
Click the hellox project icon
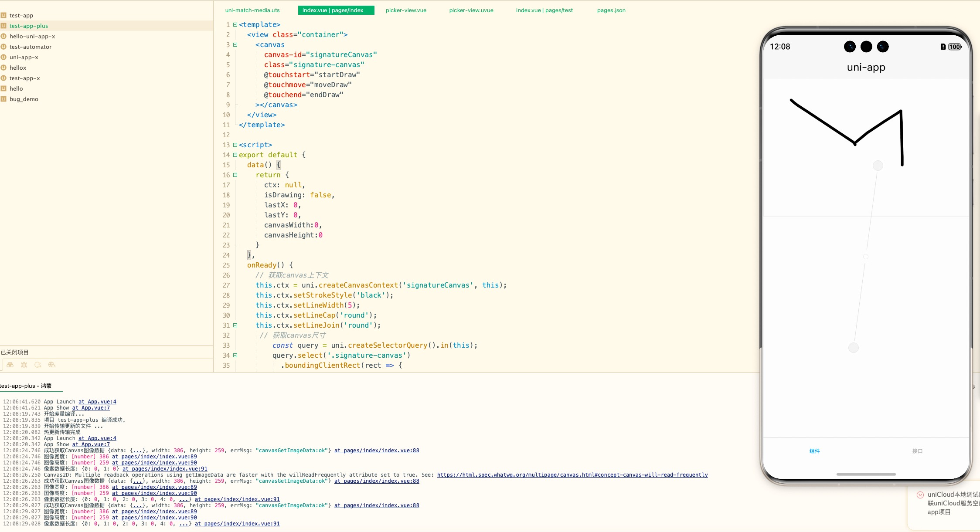click(3, 68)
